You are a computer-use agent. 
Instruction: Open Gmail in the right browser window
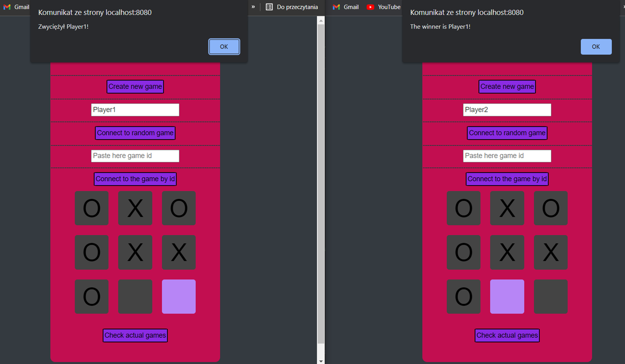tap(346, 7)
